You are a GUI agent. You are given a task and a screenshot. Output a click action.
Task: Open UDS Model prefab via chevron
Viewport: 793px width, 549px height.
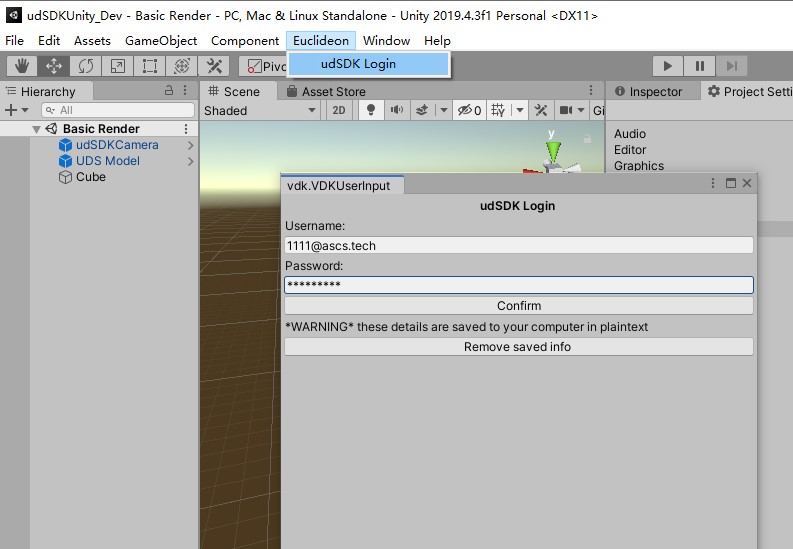(191, 161)
